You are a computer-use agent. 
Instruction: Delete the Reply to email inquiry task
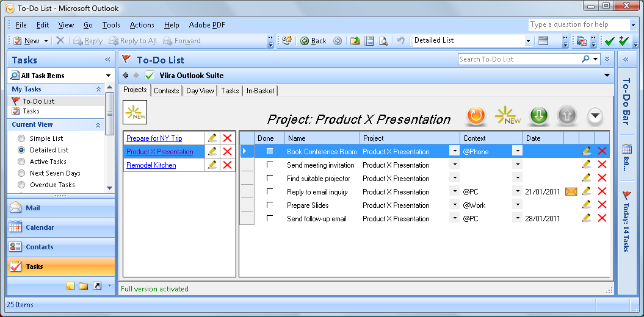click(602, 191)
